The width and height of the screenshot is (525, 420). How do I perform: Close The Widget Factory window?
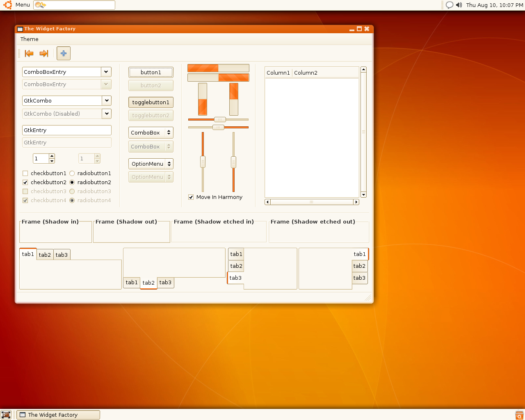(367, 29)
